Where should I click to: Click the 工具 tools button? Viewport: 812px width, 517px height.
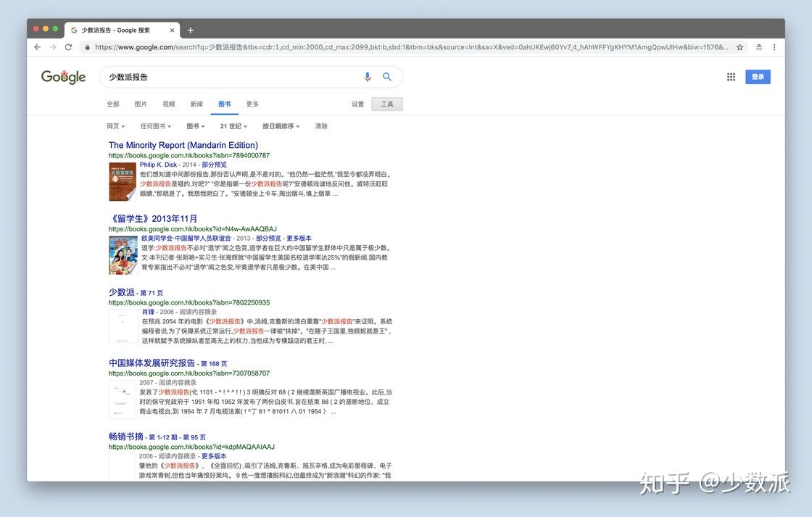(x=387, y=104)
